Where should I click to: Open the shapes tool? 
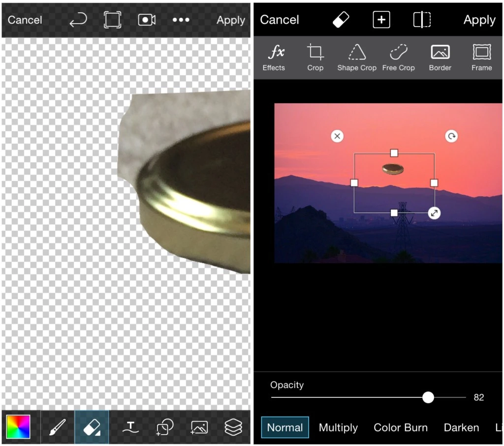[165, 427]
